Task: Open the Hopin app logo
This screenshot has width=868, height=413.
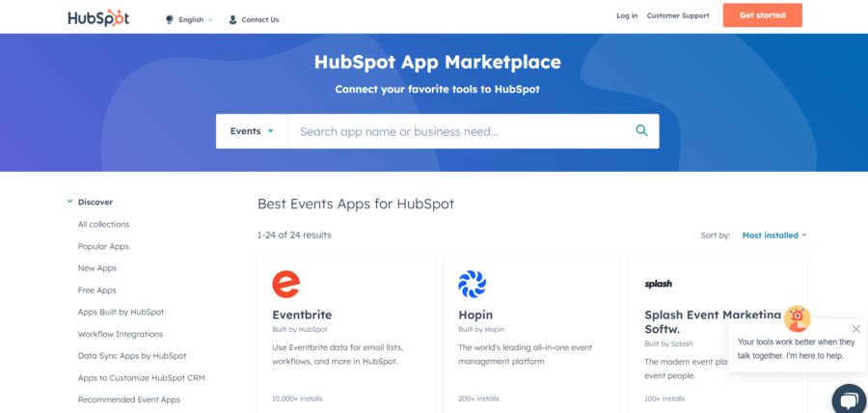Action: coord(473,284)
